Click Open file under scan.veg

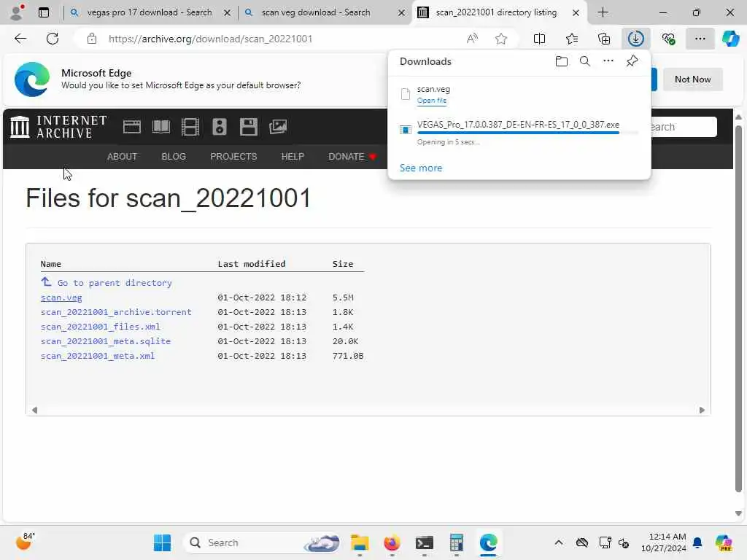[x=432, y=101]
